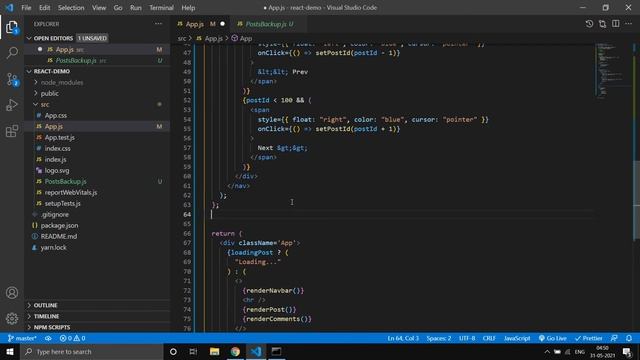Expand the public folder
This screenshot has width=640, height=360.
pyautogui.click(x=98, y=93)
